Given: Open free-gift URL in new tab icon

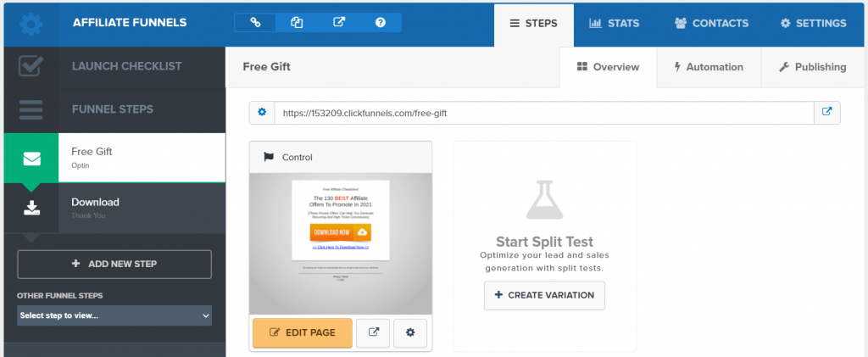Looking at the screenshot, I should tap(827, 113).
